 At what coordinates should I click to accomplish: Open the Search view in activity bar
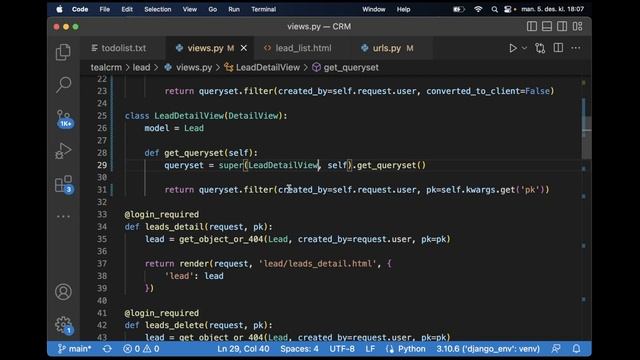[x=63, y=84]
